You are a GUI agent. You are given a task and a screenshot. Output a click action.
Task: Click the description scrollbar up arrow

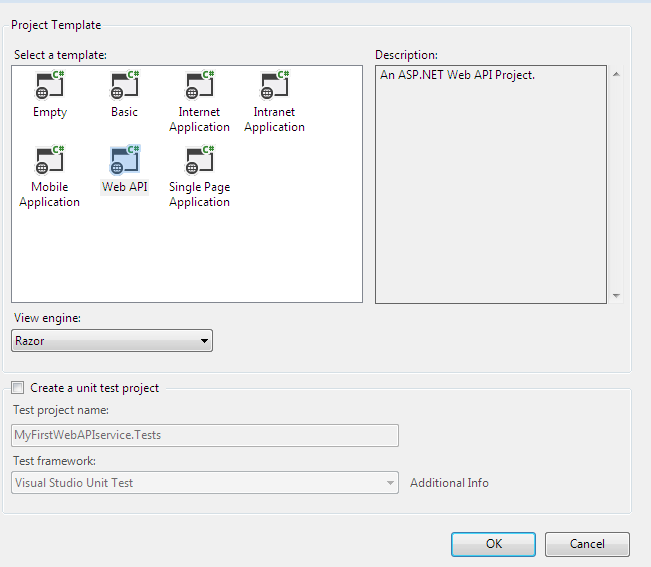pos(617,74)
